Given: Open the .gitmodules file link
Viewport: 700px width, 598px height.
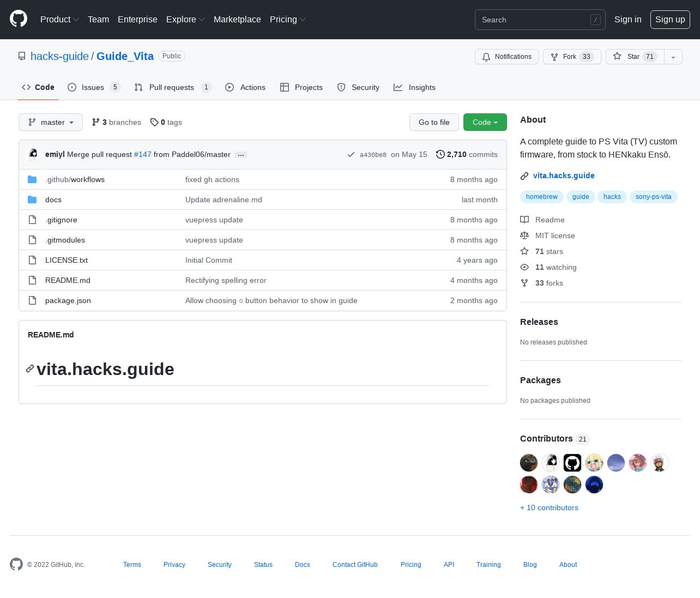Looking at the screenshot, I should click(x=65, y=240).
